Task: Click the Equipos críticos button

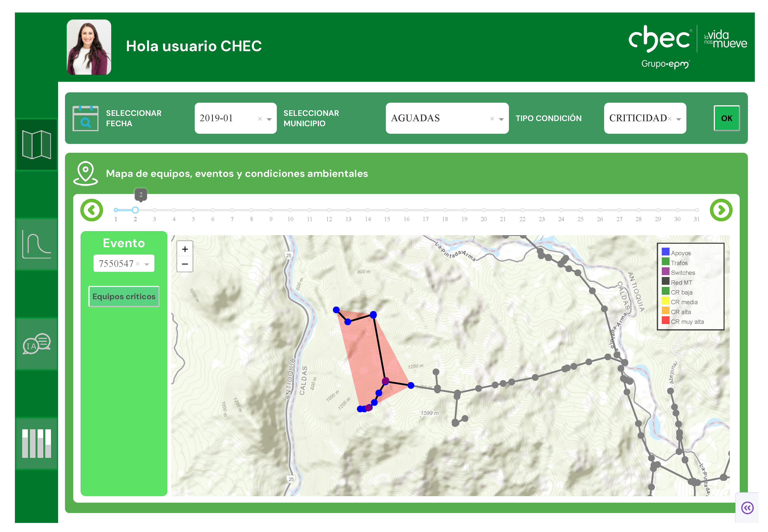Action: click(124, 296)
